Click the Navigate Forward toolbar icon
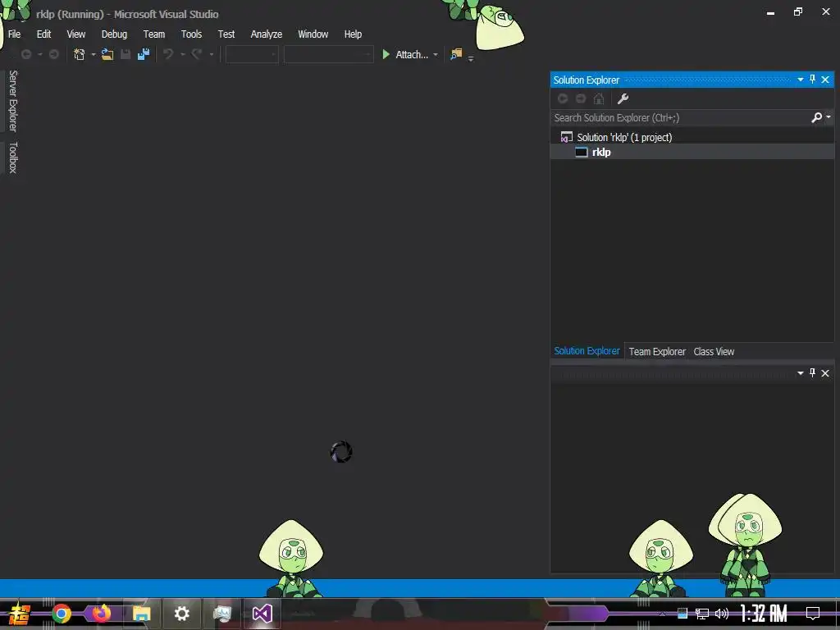 53,55
